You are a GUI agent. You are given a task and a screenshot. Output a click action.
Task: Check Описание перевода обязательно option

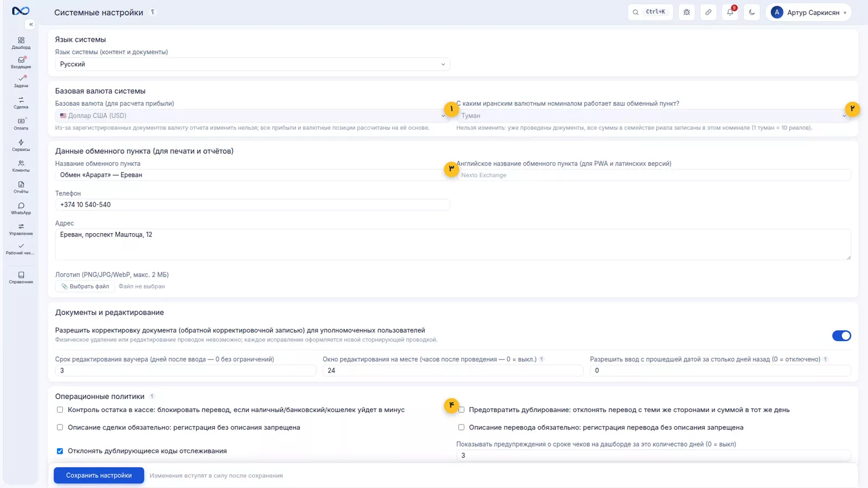coord(461,427)
